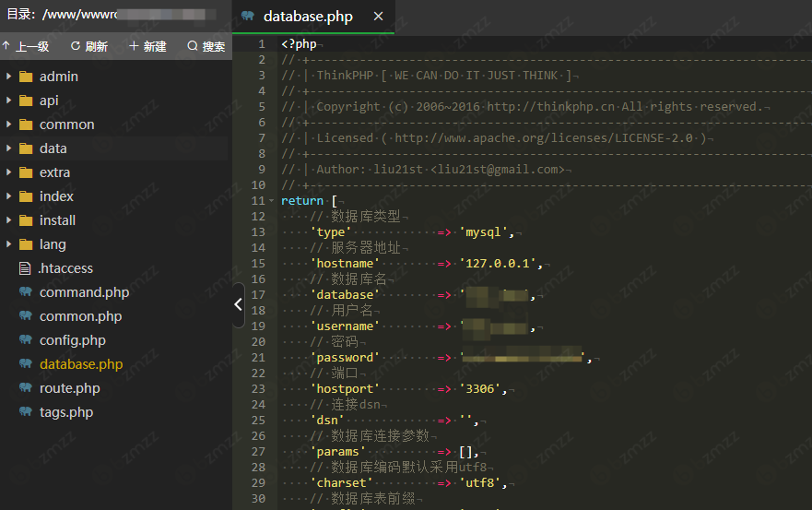Screen dimensions: 812x510
Task: Expand the extra folder arrow
Action: tap(8, 172)
